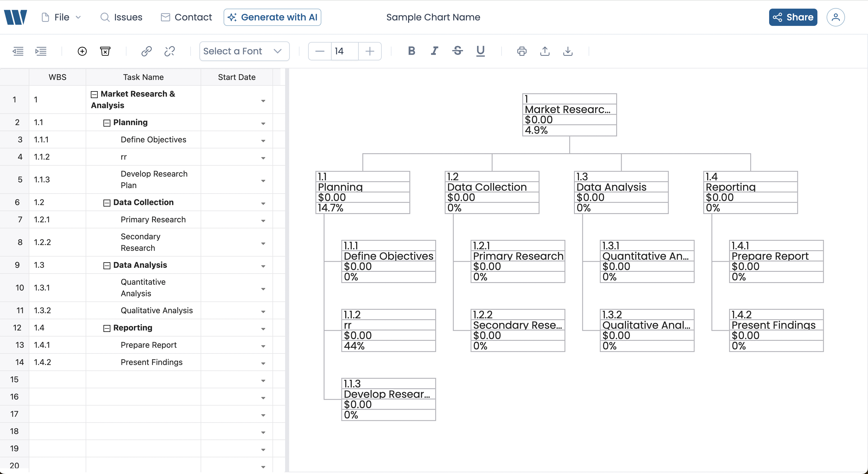
Task: Remove the hyperlink
Action: [170, 51]
